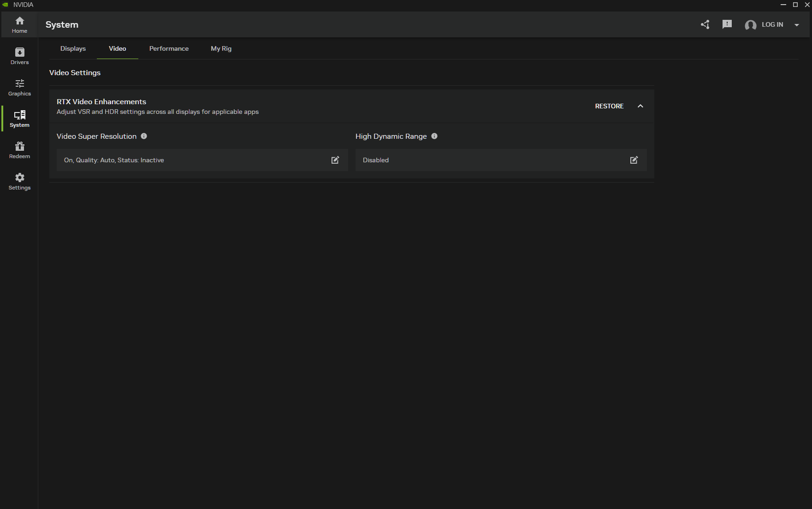
Task: Maximize the NVIDIA window
Action: point(795,5)
